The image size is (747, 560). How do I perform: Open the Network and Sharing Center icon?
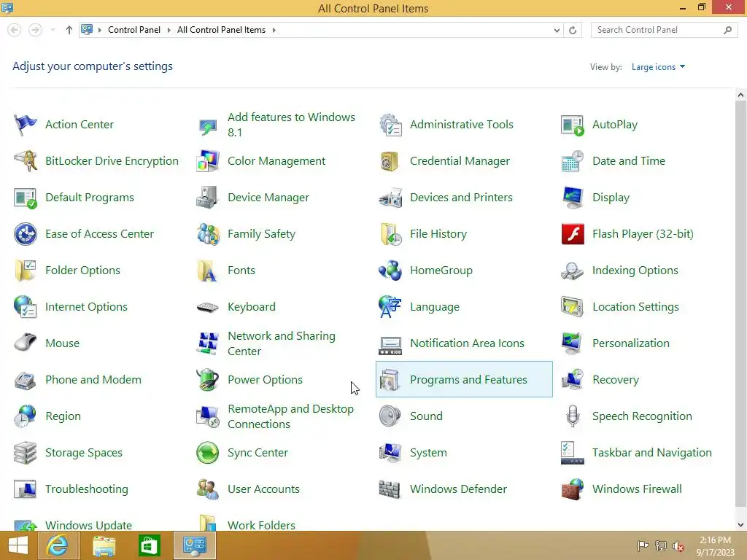[208, 343]
